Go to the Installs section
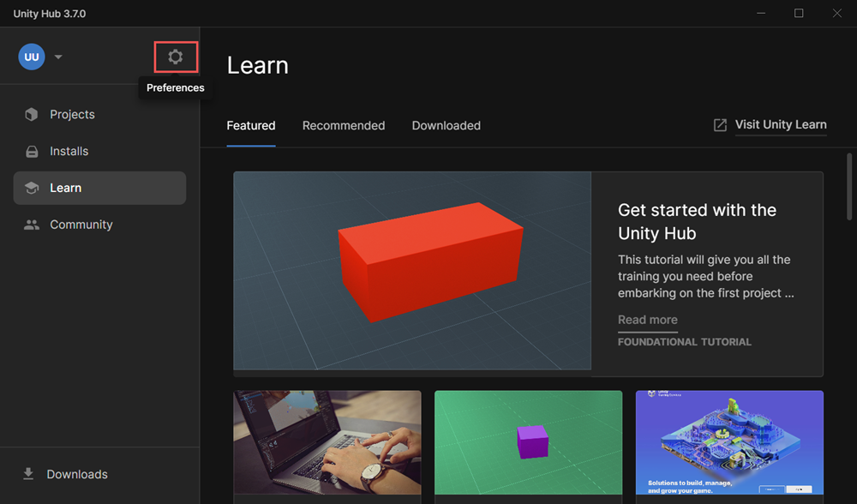 (99, 152)
